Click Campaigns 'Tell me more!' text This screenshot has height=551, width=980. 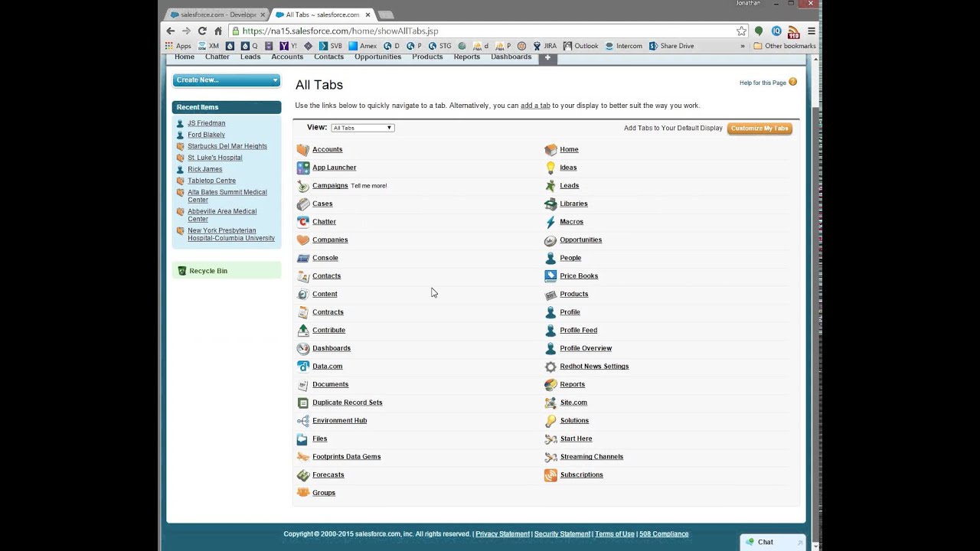[x=368, y=186]
